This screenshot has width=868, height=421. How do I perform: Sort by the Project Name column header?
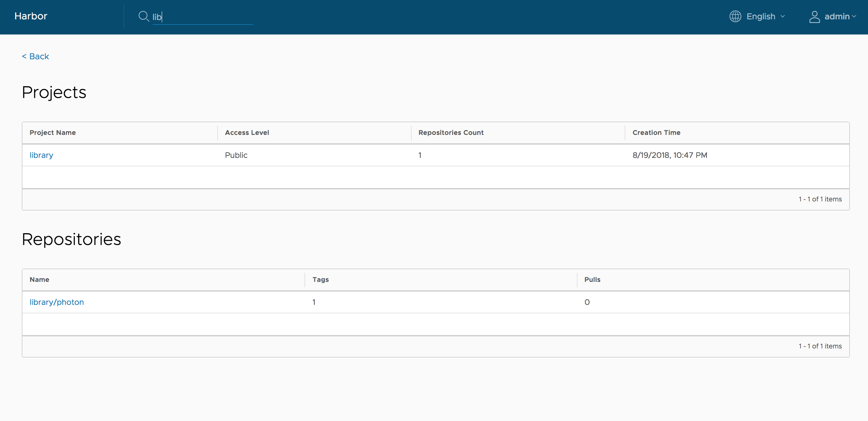pos(53,132)
